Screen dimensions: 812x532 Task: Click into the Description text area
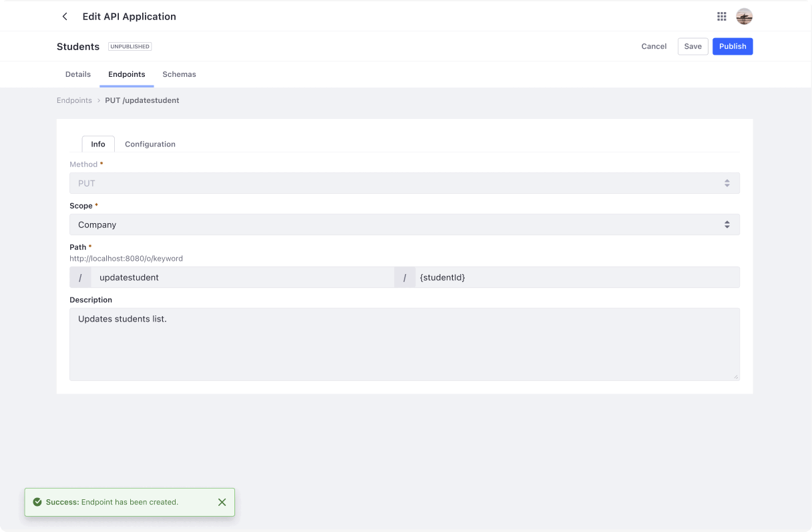(404, 344)
